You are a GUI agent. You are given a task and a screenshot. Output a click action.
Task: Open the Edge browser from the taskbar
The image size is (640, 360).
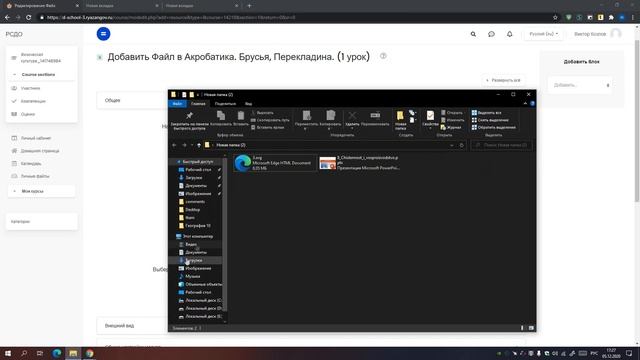[56, 353]
